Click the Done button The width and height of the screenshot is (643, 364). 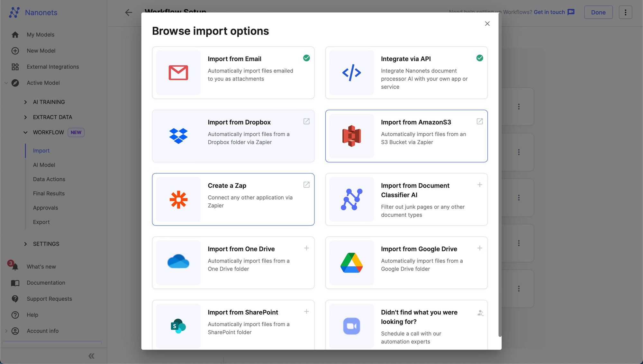click(598, 12)
